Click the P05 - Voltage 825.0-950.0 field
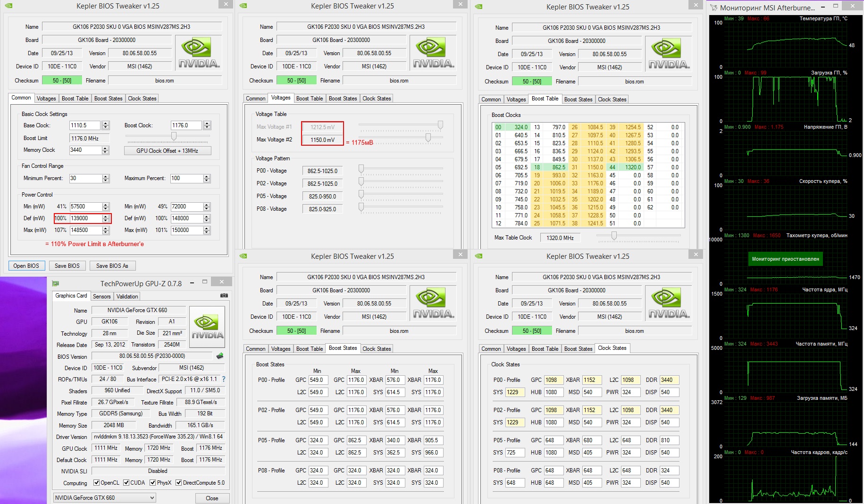This screenshot has width=864, height=504. [x=322, y=196]
